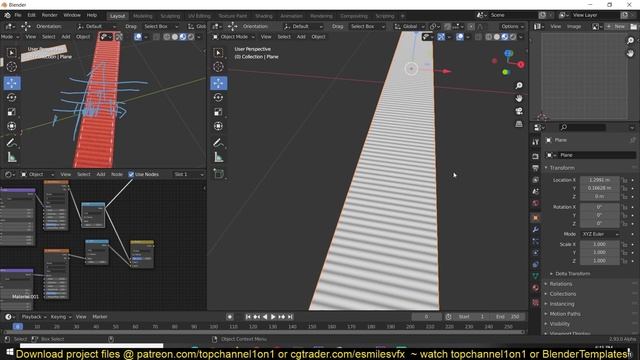
Task: Enable solid shading in right viewport
Action: coord(497,37)
